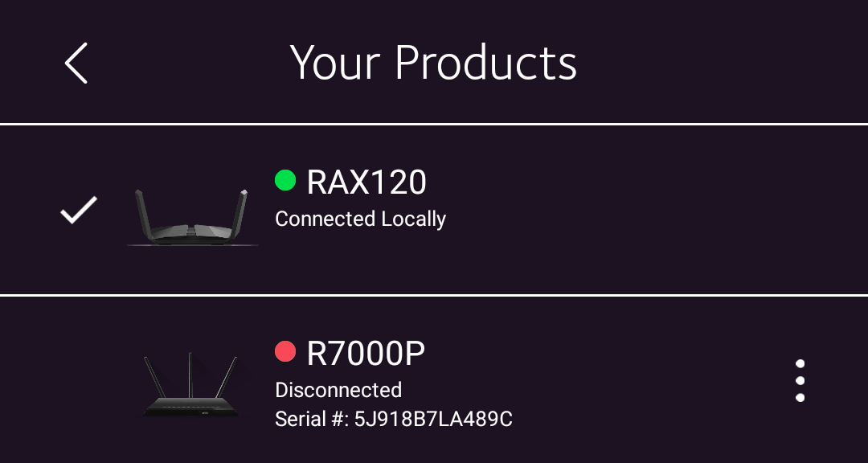Click empty header area right of title

pos(723,63)
